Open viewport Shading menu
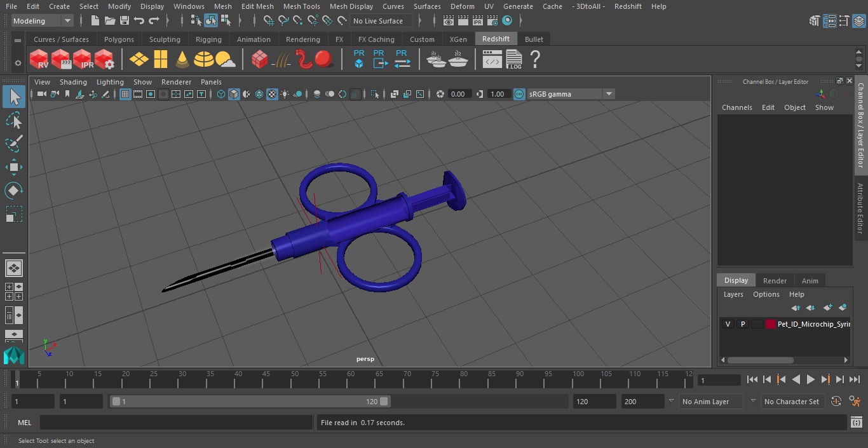 73,82
